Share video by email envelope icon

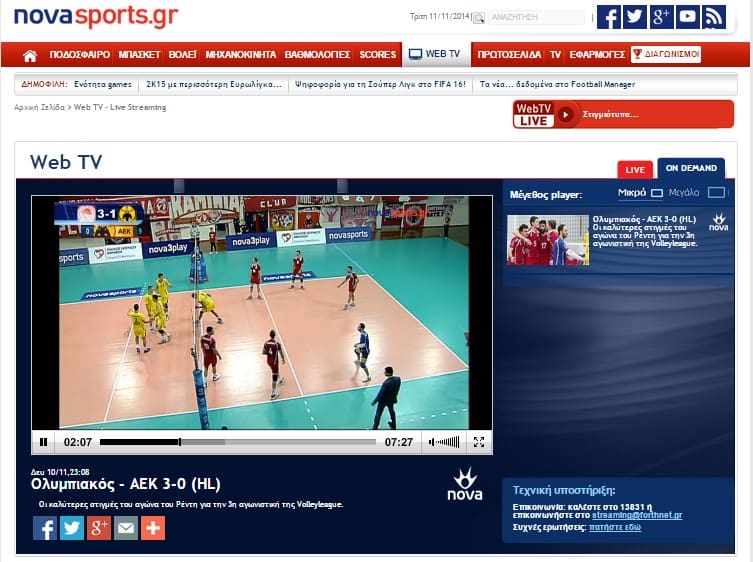(x=125, y=528)
